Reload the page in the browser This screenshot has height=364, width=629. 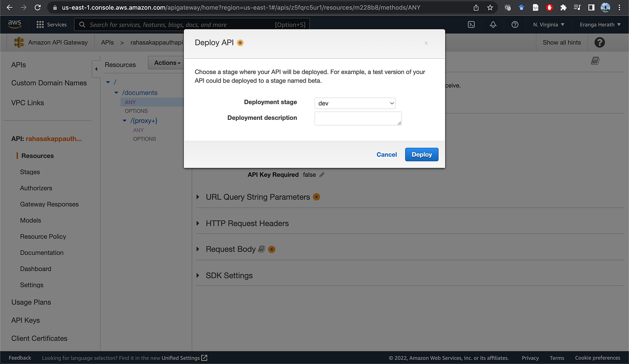pos(38,7)
